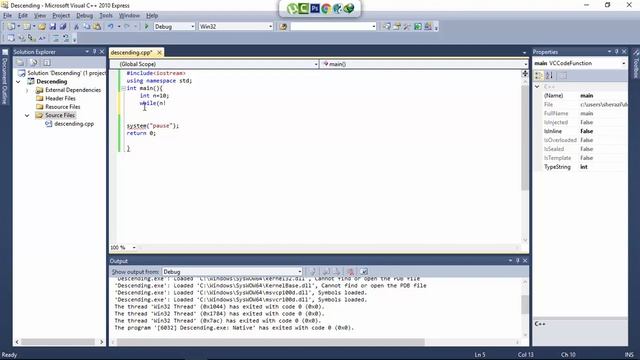Click Alphabetical sort icon in Properties panel

pyautogui.click(x=549, y=76)
